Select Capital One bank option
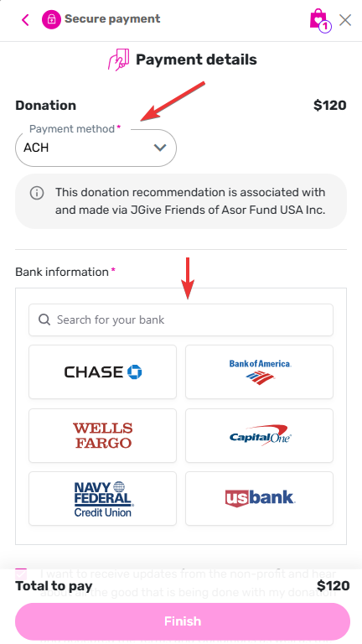 pos(260,435)
